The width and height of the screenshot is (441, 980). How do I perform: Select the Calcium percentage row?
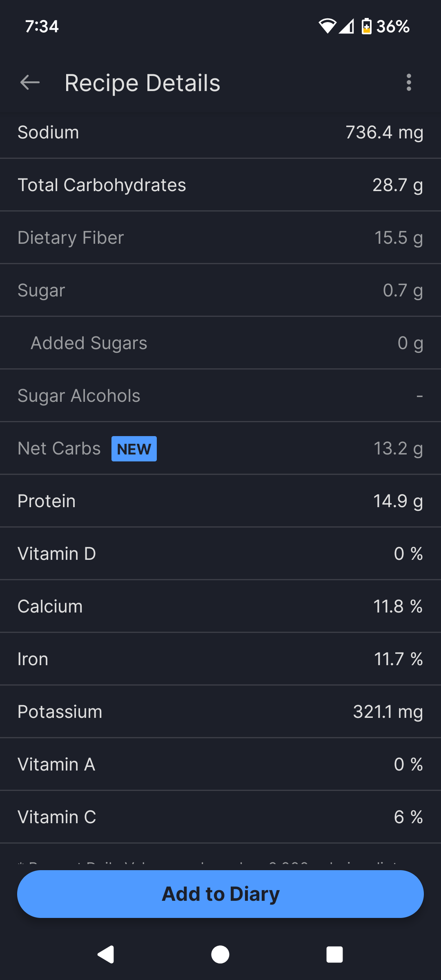coord(220,606)
